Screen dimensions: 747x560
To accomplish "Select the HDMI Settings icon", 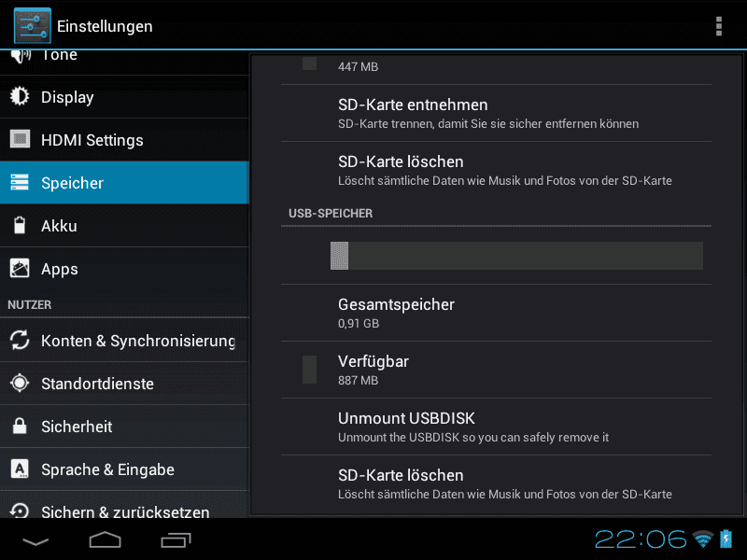I will (x=20, y=139).
